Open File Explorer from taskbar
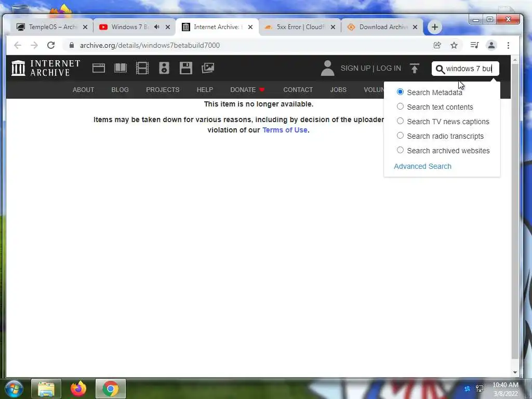The width and height of the screenshot is (532, 399). 46,389
